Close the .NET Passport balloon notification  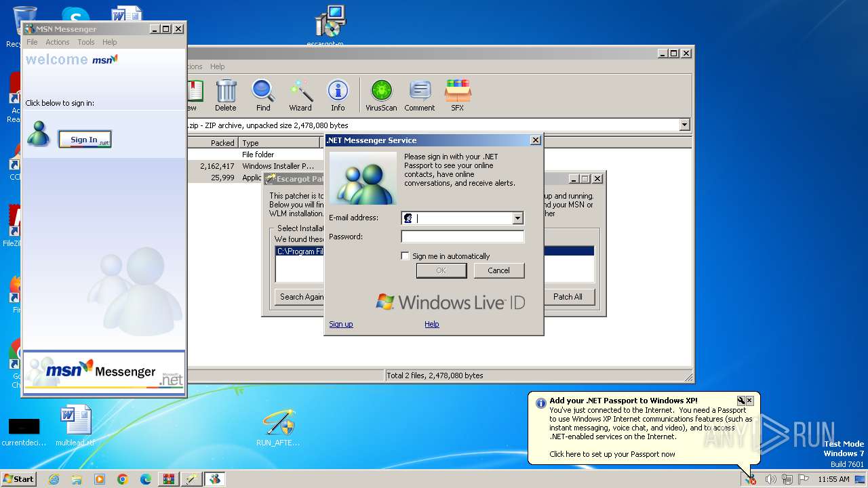[750, 401]
